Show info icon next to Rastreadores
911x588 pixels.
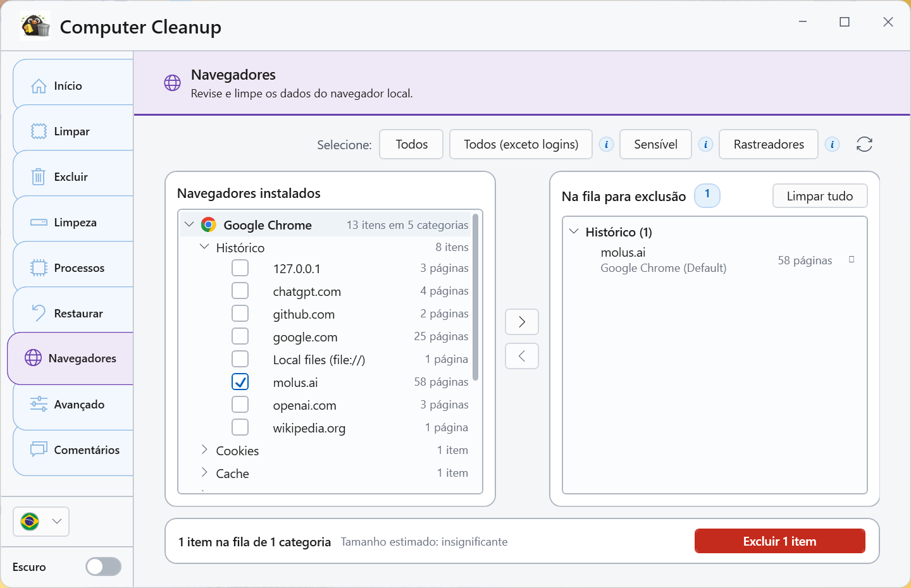point(832,145)
